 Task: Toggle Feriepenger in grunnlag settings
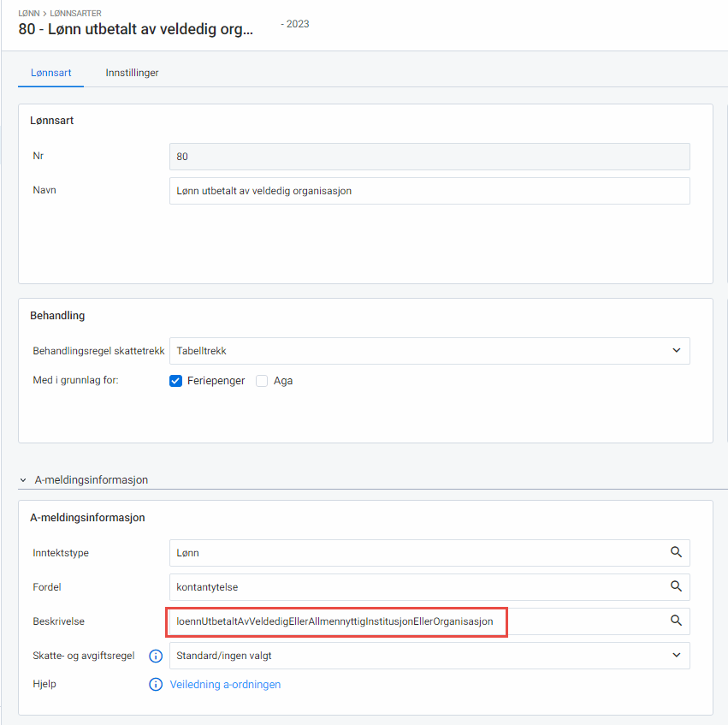[x=175, y=380]
